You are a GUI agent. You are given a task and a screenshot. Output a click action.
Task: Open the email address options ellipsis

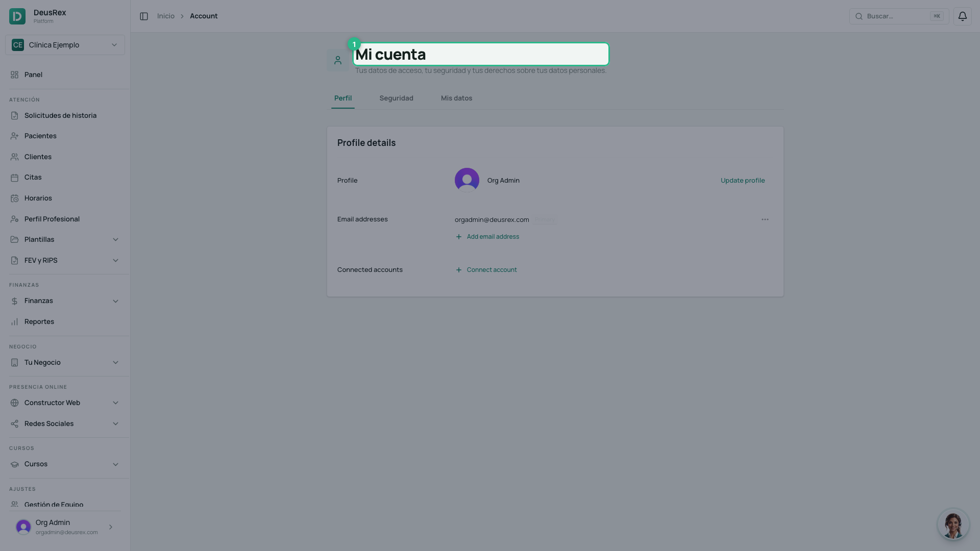(765, 219)
